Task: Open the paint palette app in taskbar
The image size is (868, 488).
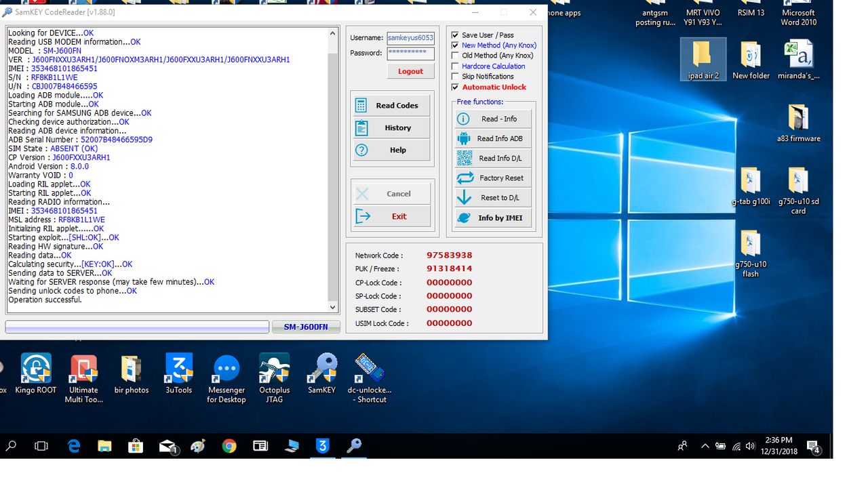Action: (x=198, y=445)
